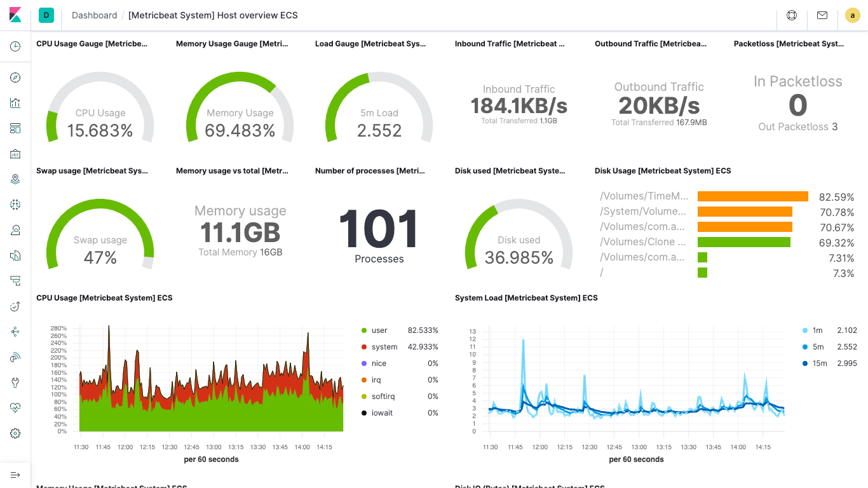The width and height of the screenshot is (868, 488).
Task: Open Discover via the compass icon
Action: click(x=15, y=78)
